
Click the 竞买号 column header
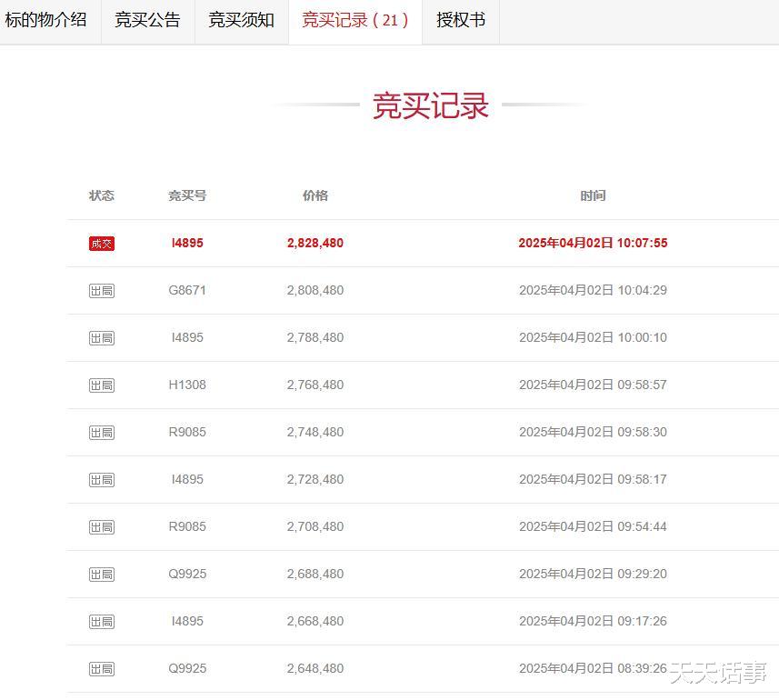coord(187,195)
